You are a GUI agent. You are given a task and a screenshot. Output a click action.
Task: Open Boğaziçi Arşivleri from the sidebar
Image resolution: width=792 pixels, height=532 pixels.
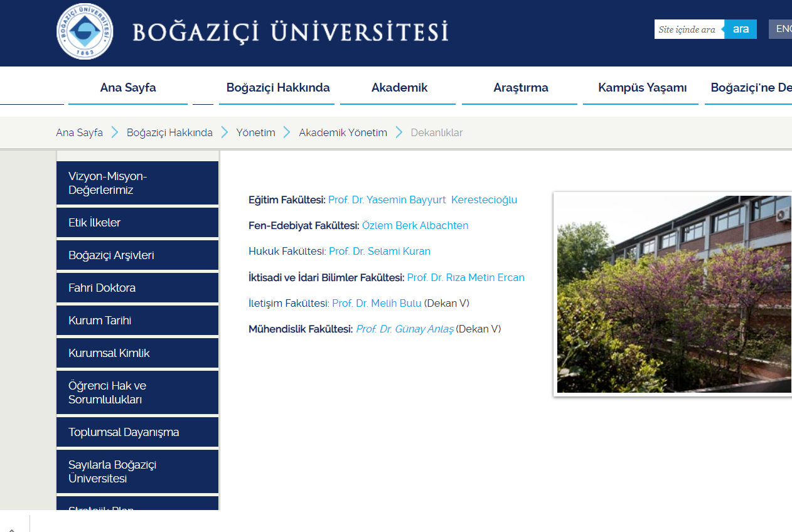137,255
